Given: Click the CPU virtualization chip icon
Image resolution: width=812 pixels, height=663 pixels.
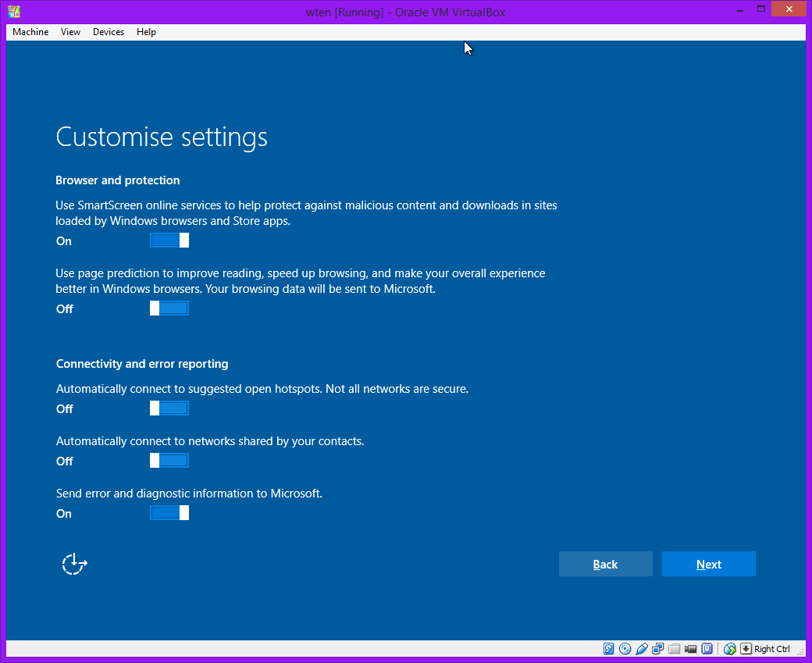Looking at the screenshot, I should tap(707, 649).
